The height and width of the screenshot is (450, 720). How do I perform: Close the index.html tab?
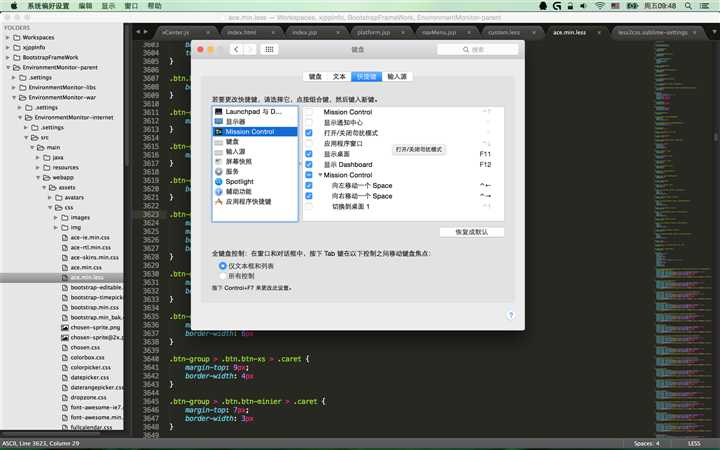273,33
